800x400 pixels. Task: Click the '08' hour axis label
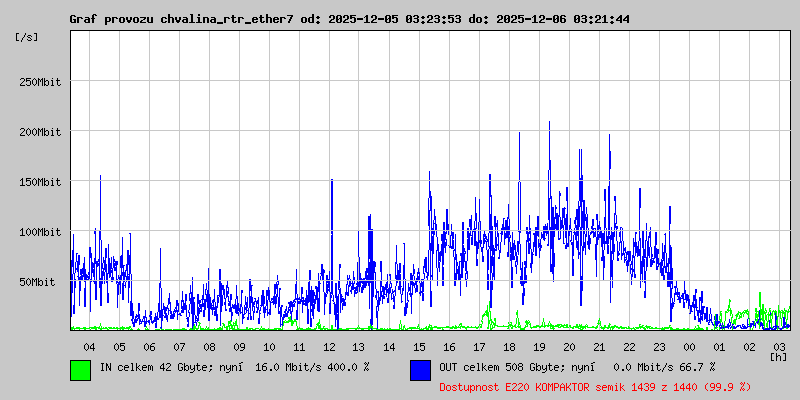click(x=209, y=347)
